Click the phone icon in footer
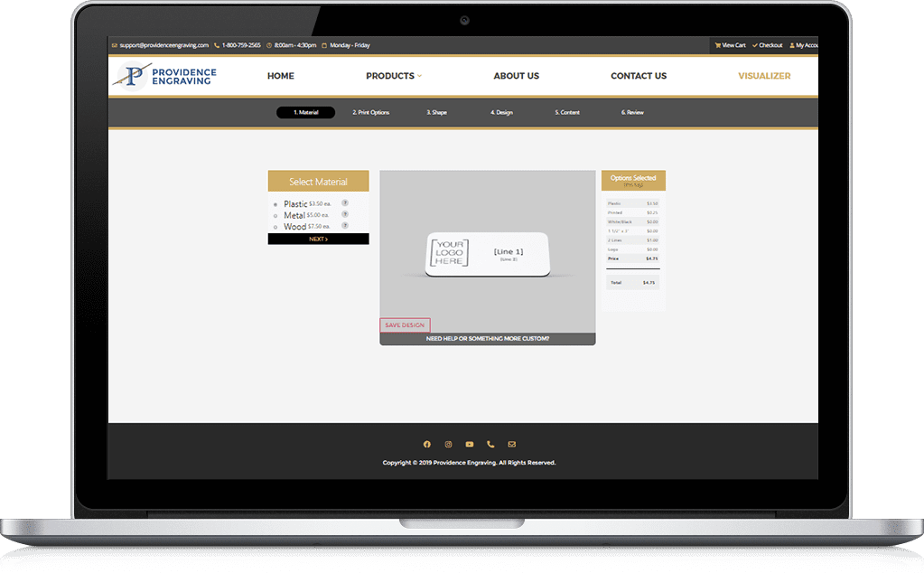 (x=490, y=444)
